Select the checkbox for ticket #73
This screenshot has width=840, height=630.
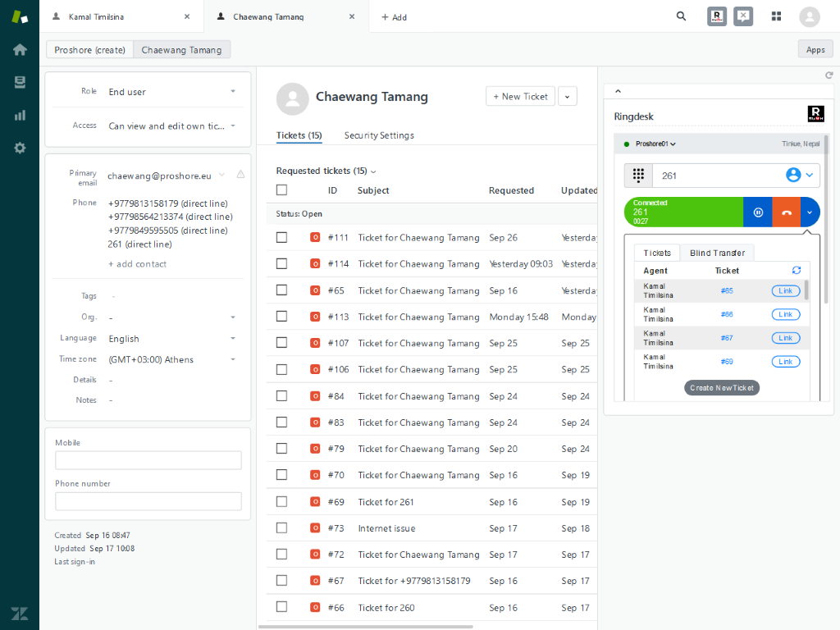coord(282,528)
